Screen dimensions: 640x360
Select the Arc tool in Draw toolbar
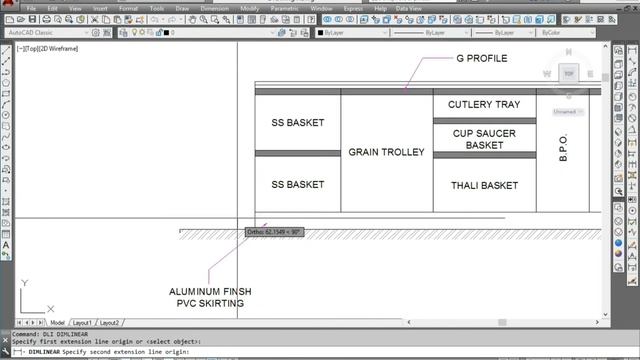point(6,104)
